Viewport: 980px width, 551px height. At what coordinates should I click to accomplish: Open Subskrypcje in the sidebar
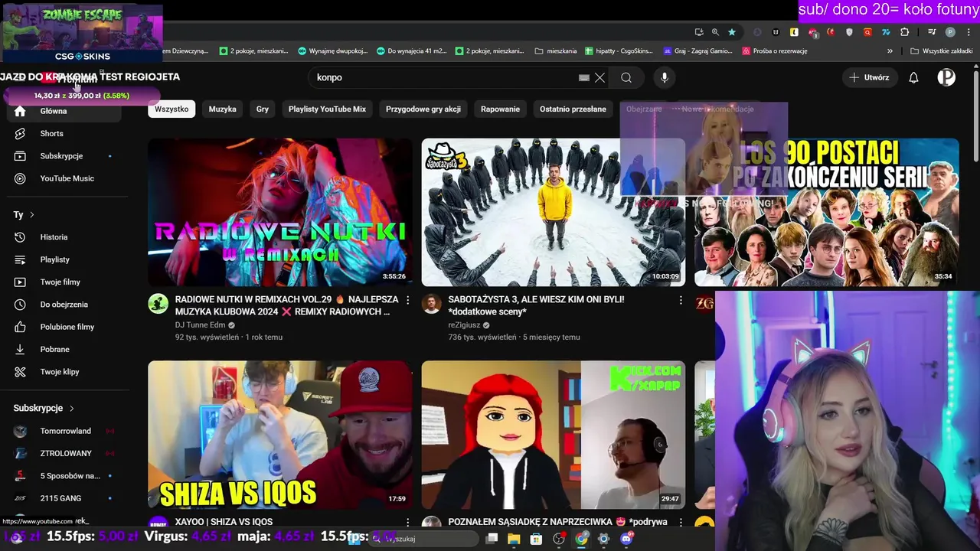[x=64, y=156]
